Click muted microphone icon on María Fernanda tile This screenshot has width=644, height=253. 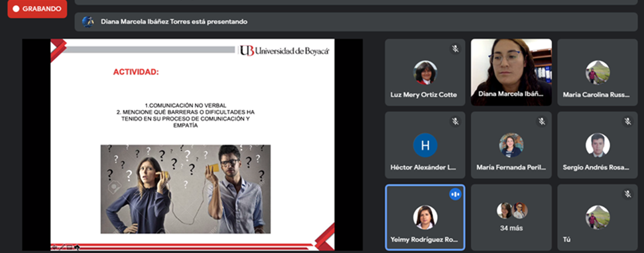click(x=542, y=121)
